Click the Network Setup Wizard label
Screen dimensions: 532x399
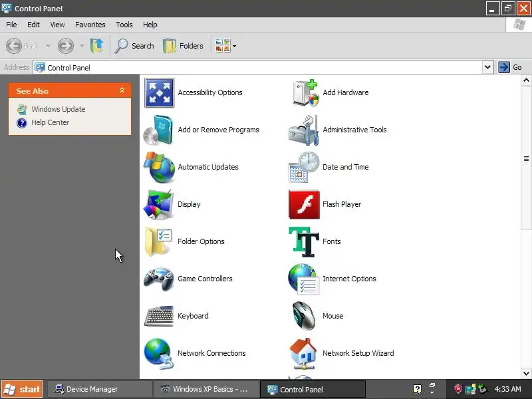(358, 353)
